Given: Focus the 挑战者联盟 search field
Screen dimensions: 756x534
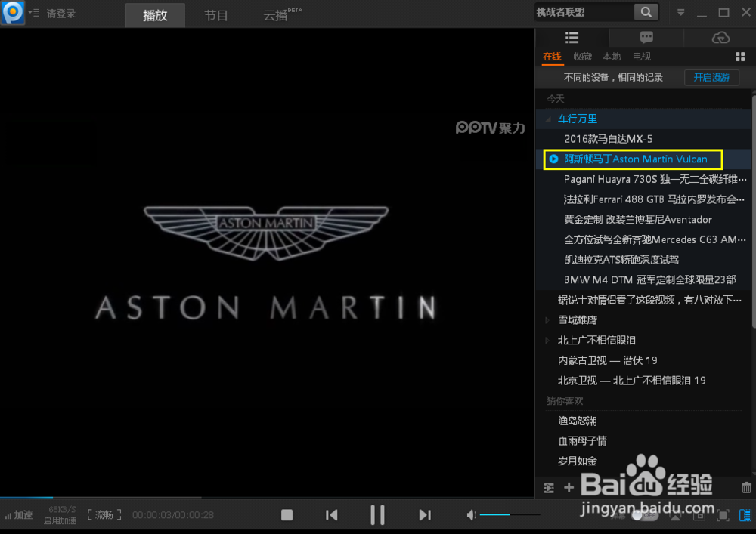Looking at the screenshot, I should (x=584, y=12).
